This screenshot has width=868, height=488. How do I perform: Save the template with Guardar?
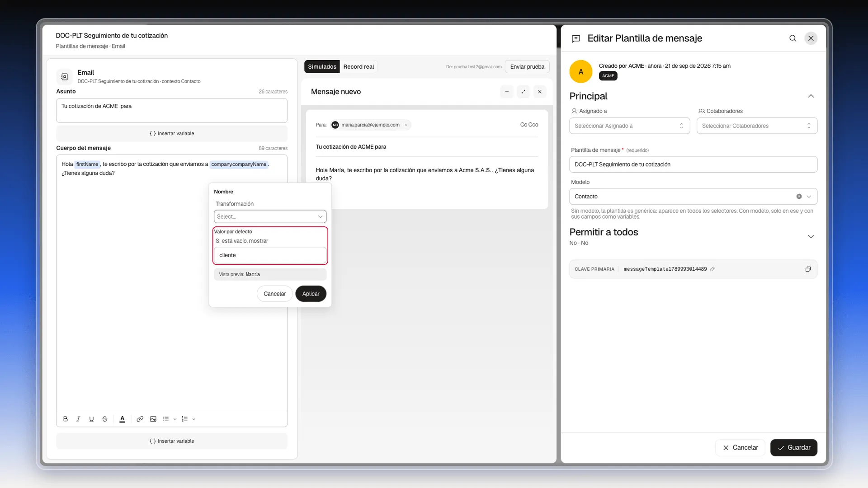(x=794, y=447)
